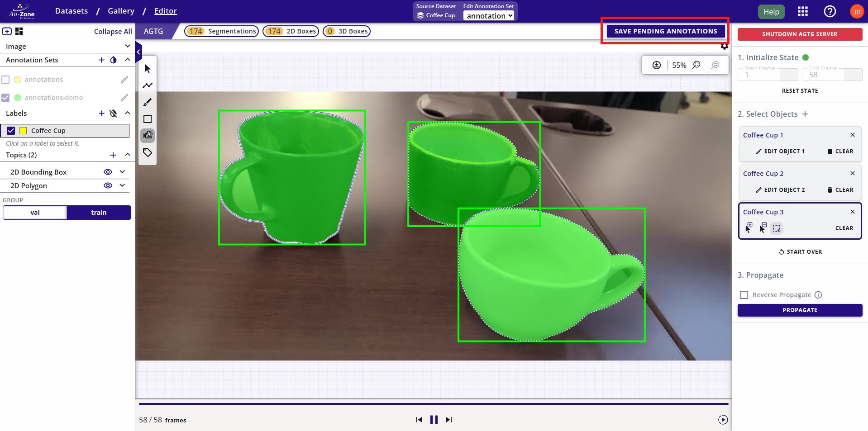Add a new topic
The width and height of the screenshot is (868, 431).
click(x=113, y=155)
